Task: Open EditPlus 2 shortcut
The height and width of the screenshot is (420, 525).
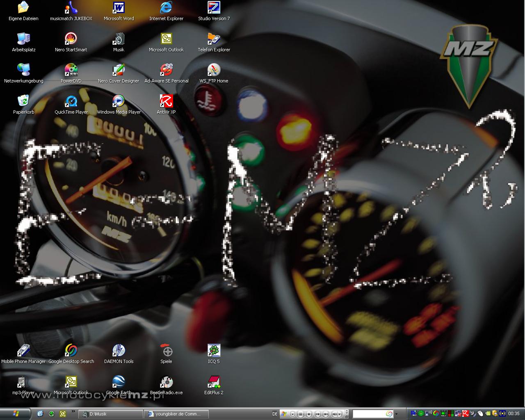Action: pos(214,385)
